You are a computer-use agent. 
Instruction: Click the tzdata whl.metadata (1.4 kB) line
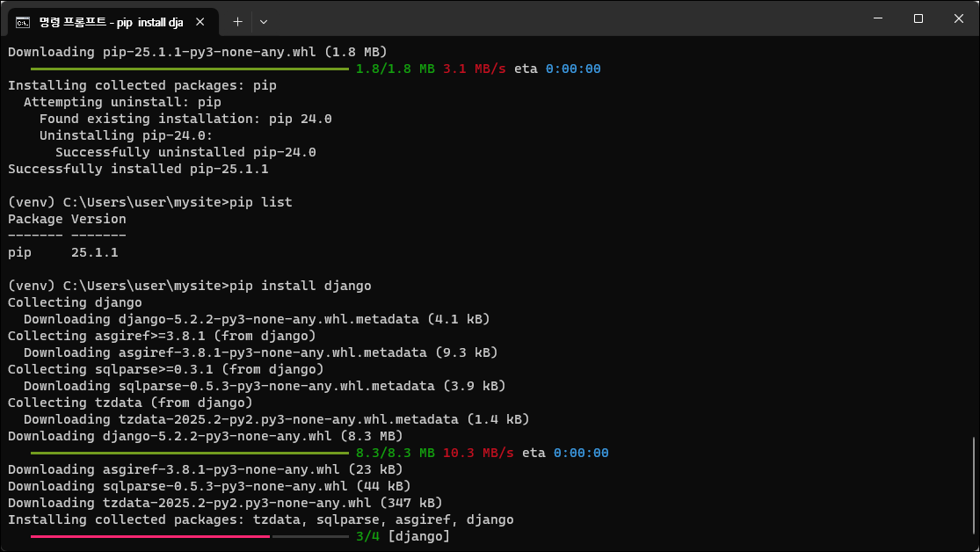276,419
